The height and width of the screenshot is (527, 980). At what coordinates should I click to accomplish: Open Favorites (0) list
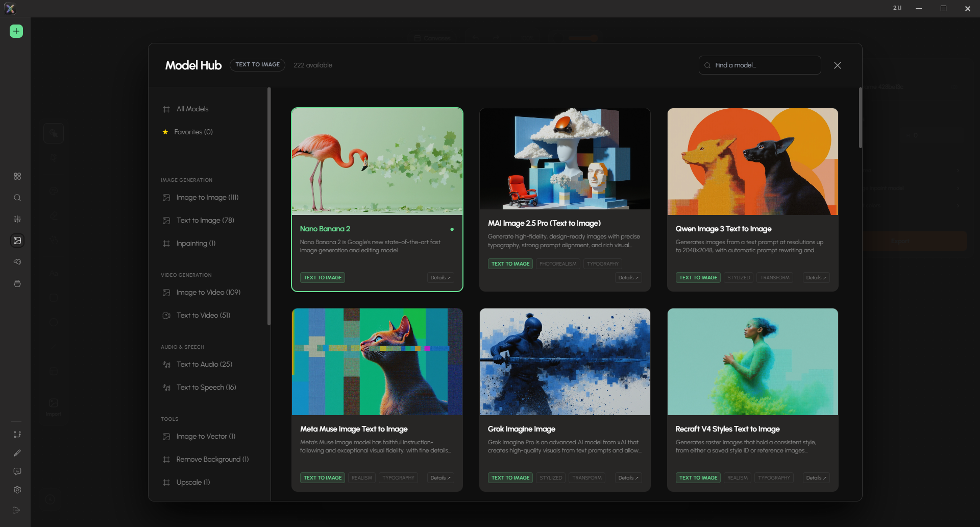point(193,132)
